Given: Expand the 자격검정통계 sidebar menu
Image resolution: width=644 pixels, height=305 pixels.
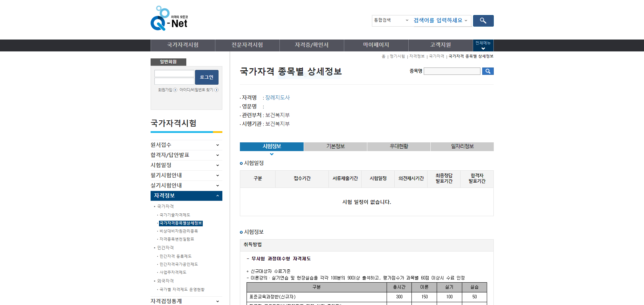Looking at the screenshot, I should 186,301.
